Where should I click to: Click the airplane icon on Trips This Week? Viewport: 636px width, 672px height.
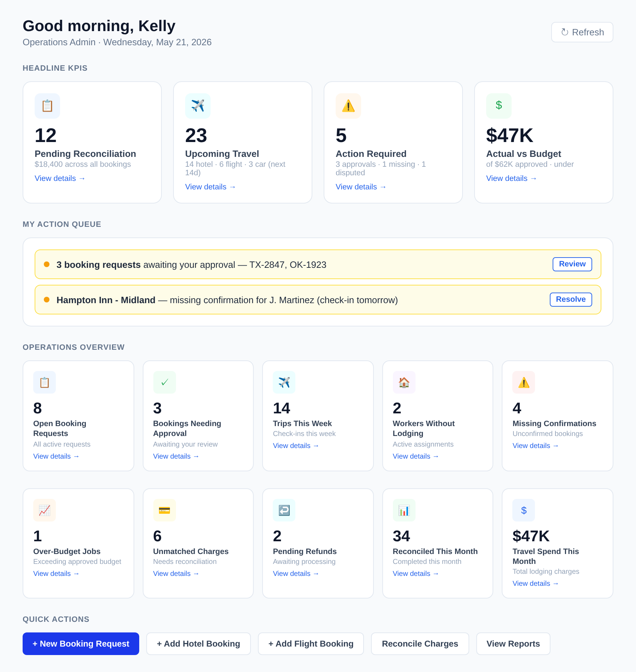click(x=284, y=382)
